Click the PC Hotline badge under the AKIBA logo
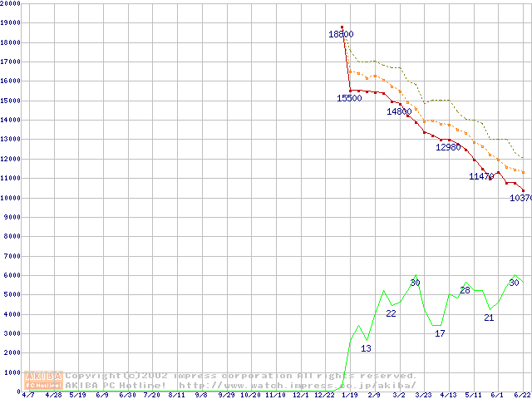The image size is (532, 399). coord(44,386)
